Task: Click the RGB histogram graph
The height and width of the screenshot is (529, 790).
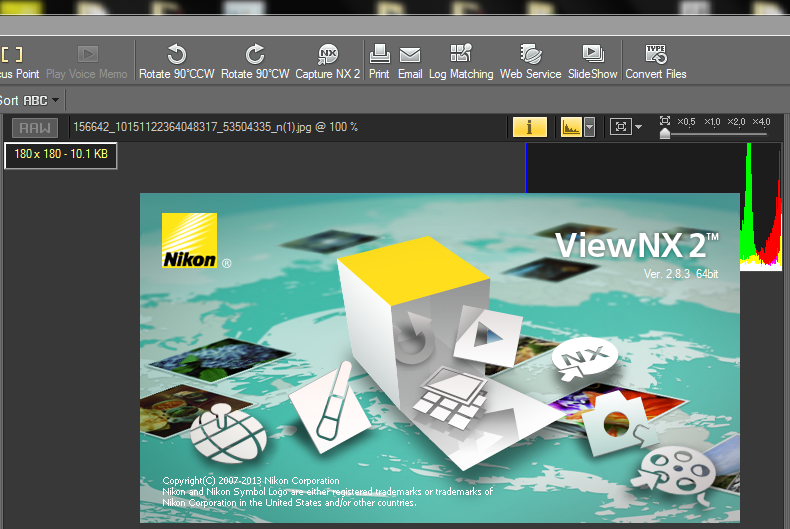Action: pyautogui.click(x=760, y=205)
